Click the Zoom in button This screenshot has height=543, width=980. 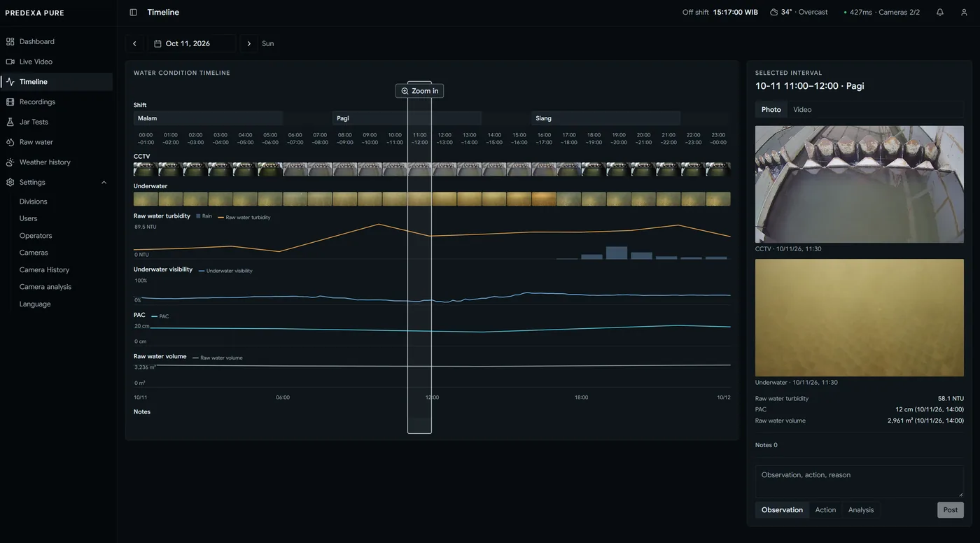click(419, 91)
